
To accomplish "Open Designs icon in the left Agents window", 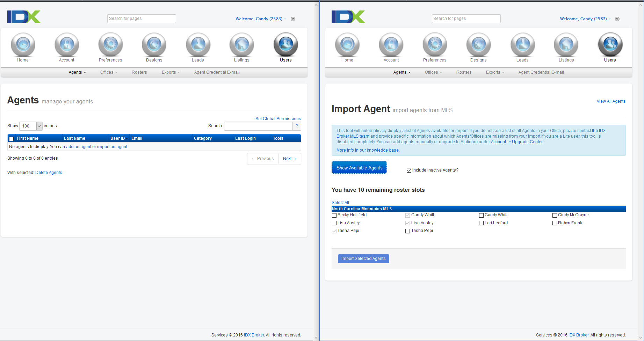I will (154, 44).
